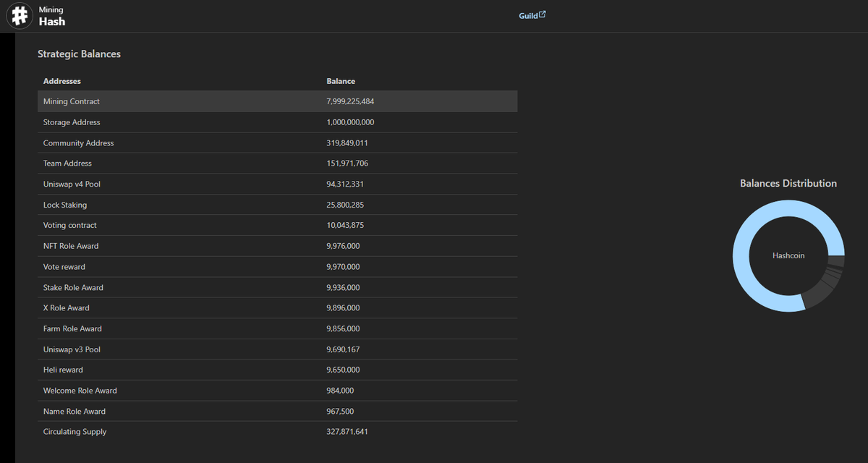Image resolution: width=868 pixels, height=463 pixels.
Task: Select the Vote reward row
Action: point(277,267)
